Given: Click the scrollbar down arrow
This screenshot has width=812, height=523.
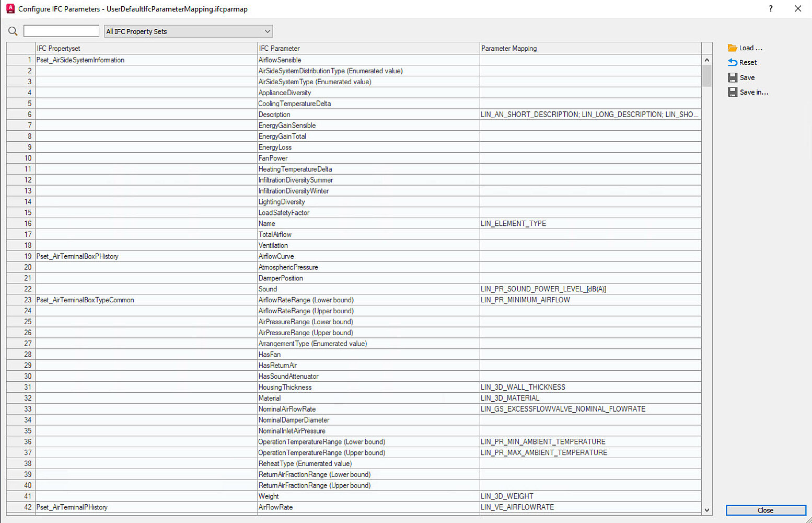Looking at the screenshot, I should click(707, 510).
